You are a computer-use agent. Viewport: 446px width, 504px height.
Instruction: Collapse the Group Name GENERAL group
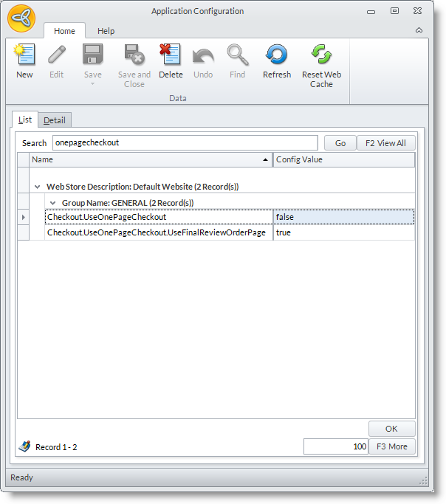tap(52, 203)
